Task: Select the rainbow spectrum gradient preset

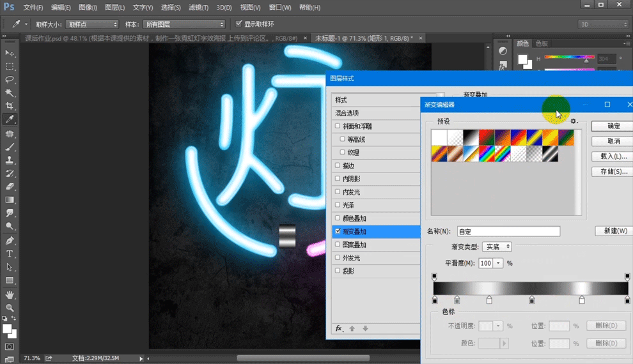Action: click(x=487, y=154)
